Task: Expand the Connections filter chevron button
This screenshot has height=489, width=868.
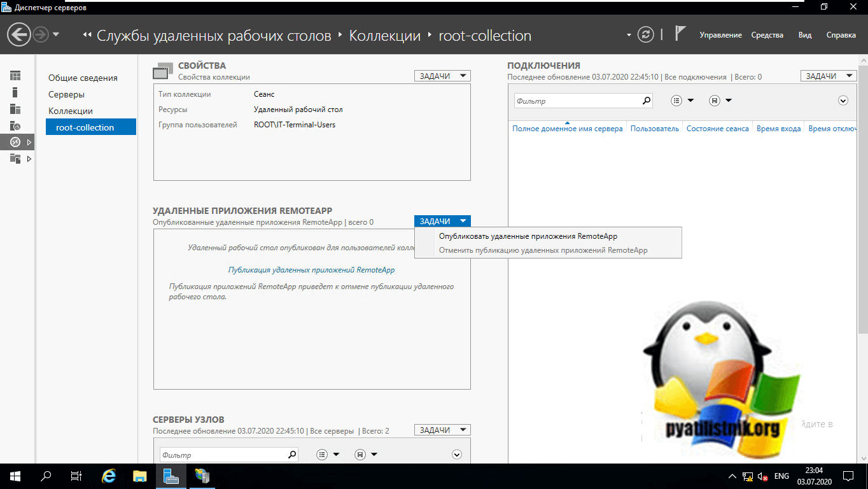Action: click(843, 101)
